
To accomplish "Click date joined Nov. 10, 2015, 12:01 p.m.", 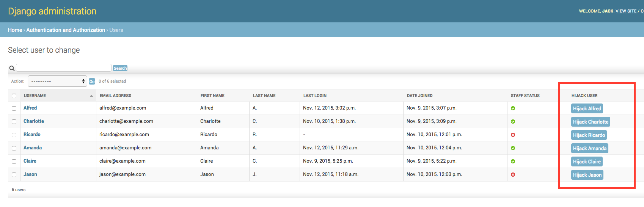I will click(x=434, y=135).
